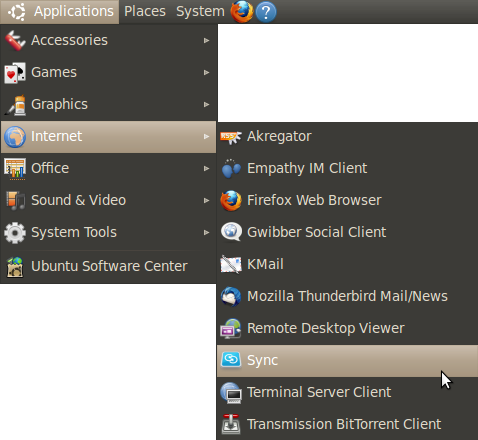The width and height of the screenshot is (478, 440).
Task: Choose Firefox Web Browser entry
Action: coord(347,200)
